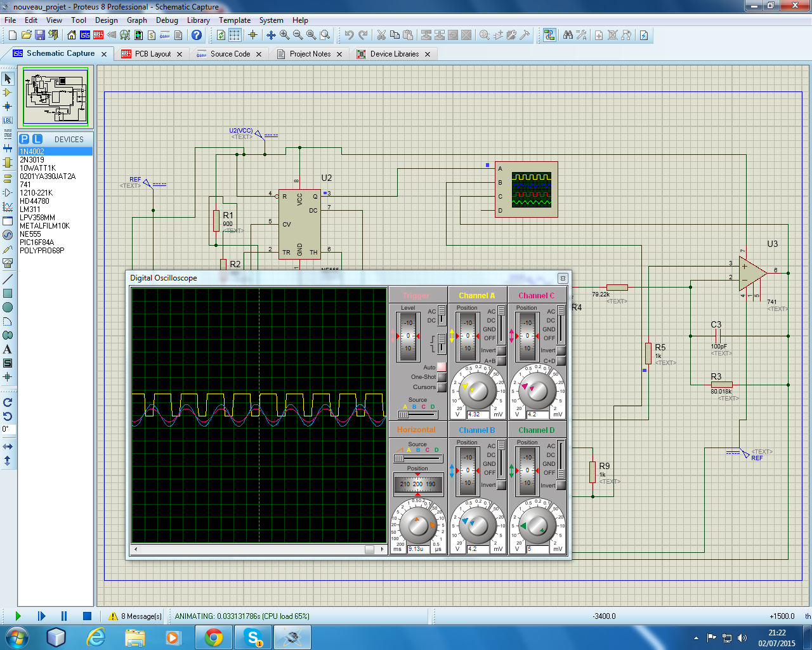The height and width of the screenshot is (650, 812).
Task: Click Channel A coupling AC/DC/GND/OFF slider
Action: pyautogui.click(x=502, y=324)
